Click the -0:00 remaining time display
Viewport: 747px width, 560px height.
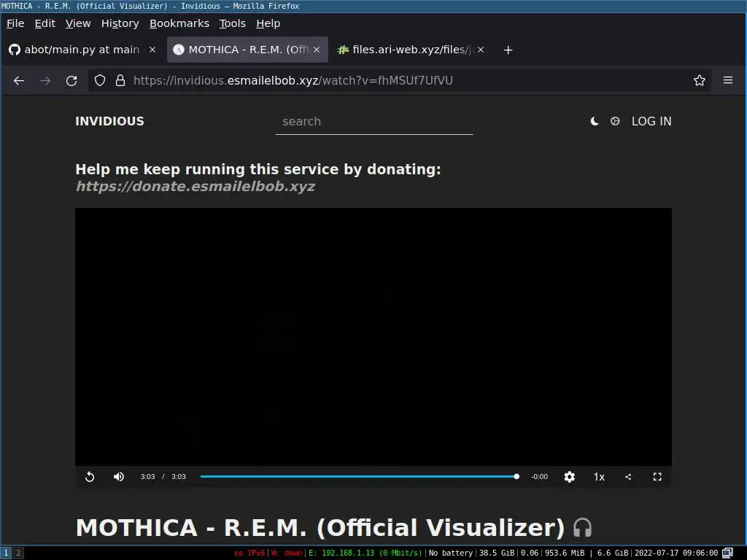[x=539, y=477]
